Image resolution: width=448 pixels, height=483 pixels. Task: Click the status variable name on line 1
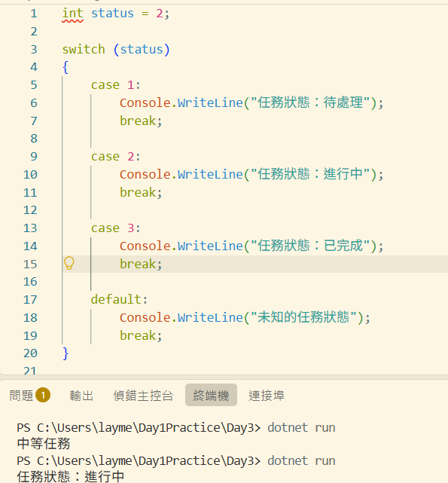click(112, 14)
